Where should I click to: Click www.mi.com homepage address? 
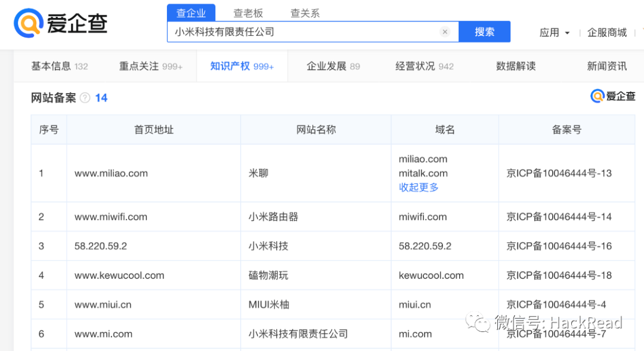[103, 334]
